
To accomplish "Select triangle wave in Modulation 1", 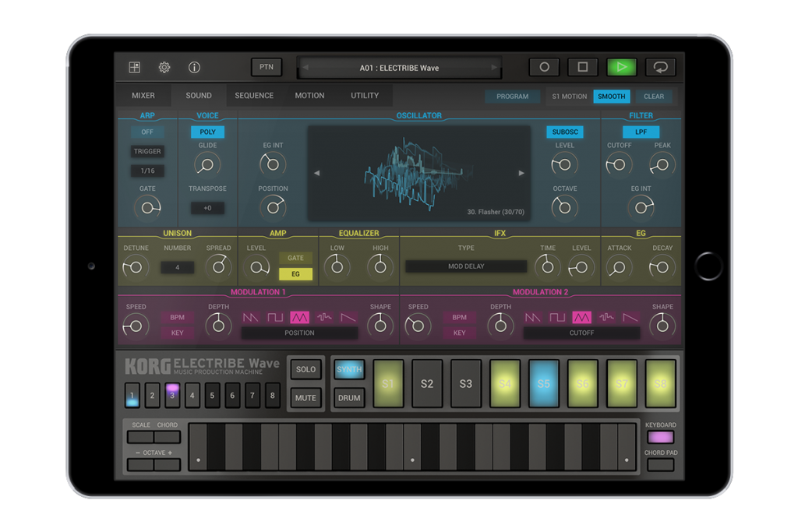I will click(x=299, y=317).
